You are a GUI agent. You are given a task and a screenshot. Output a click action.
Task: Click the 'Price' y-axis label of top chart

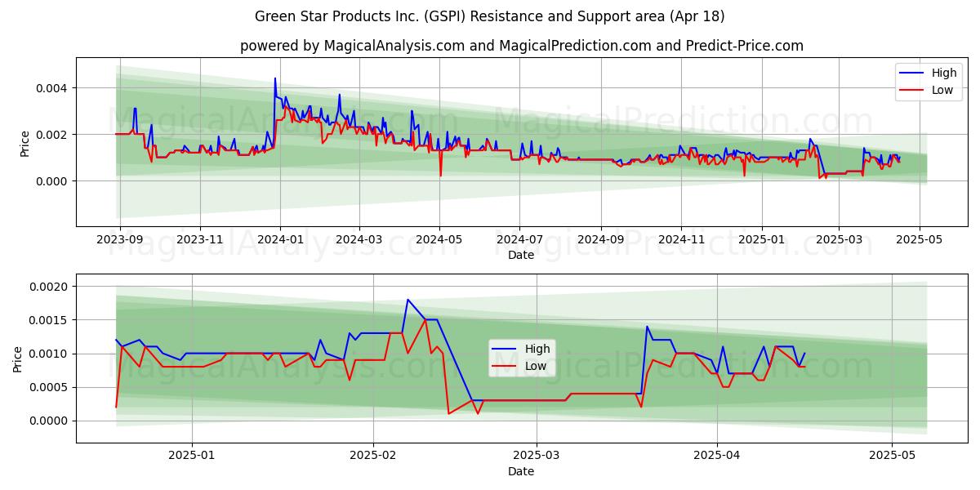click(x=24, y=142)
